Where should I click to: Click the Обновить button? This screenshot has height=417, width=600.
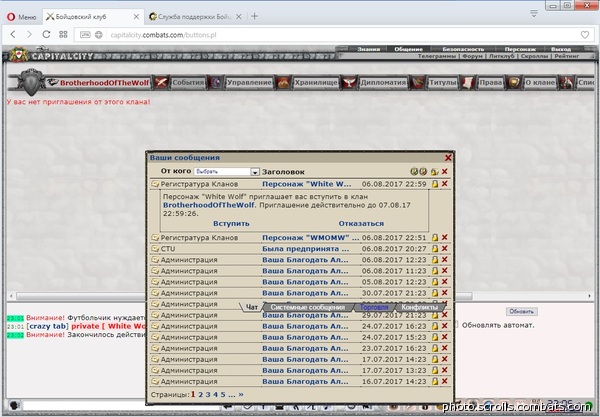coord(522,311)
